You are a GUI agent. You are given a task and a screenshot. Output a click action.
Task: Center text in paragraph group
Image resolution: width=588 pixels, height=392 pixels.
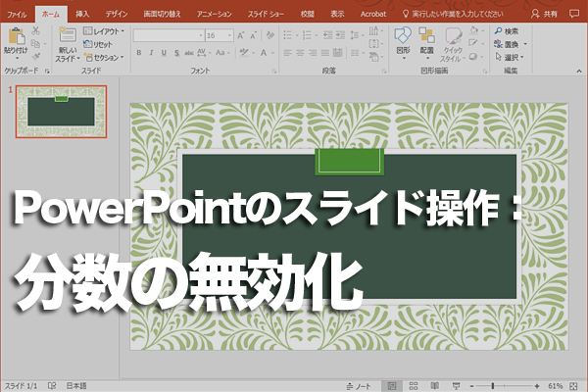click(x=300, y=53)
